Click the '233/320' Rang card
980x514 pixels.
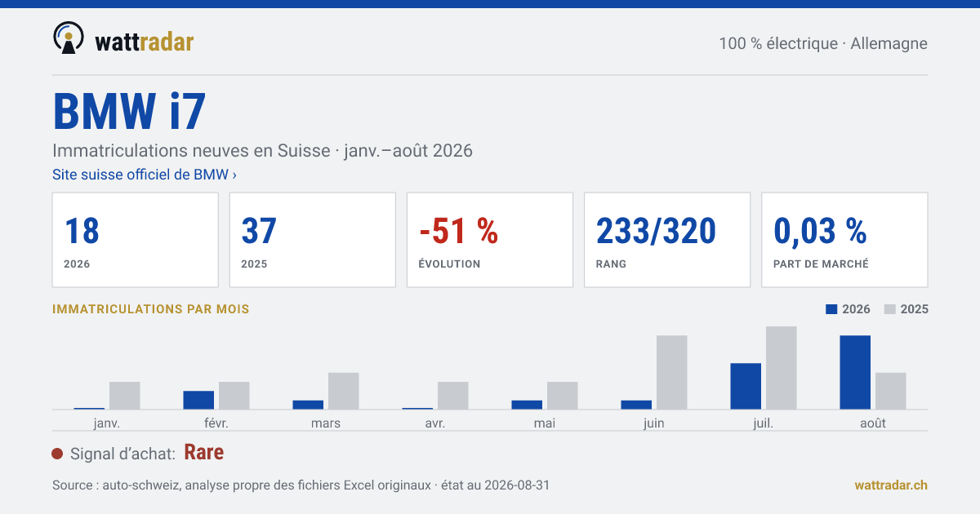(667, 240)
